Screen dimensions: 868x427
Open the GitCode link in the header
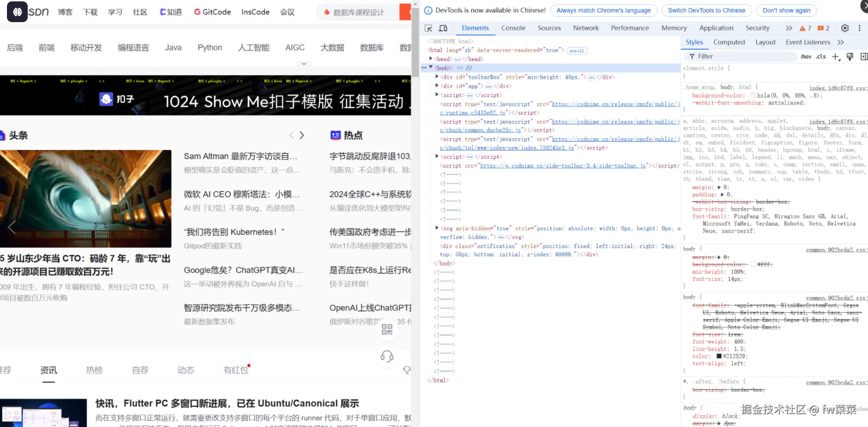point(212,12)
